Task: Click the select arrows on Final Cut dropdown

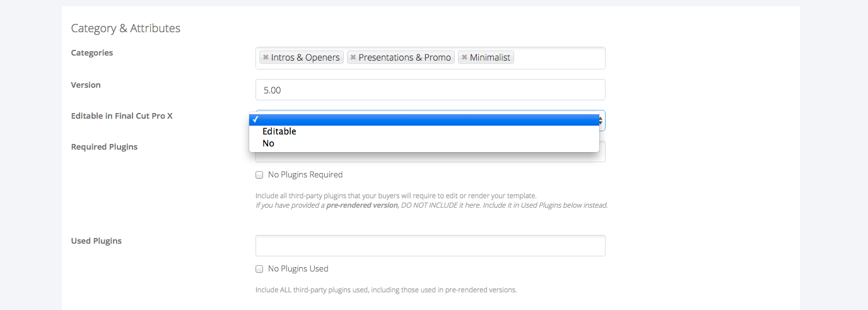Action: [602, 120]
